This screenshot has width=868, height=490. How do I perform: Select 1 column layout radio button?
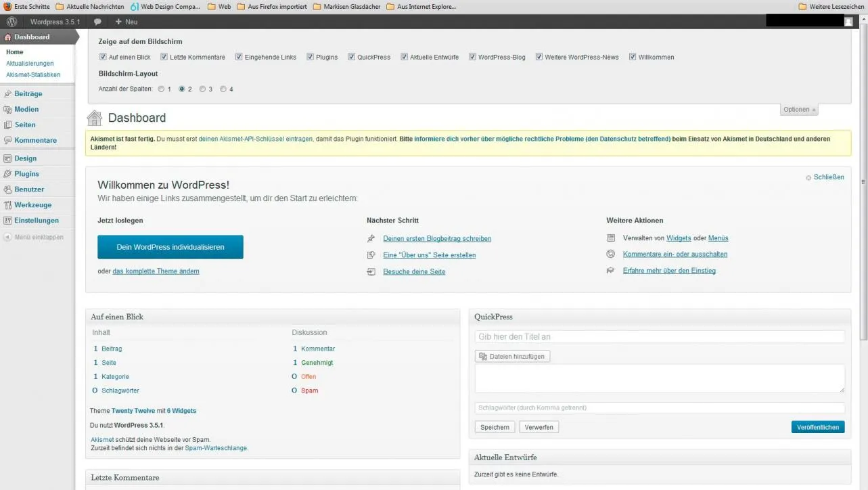(161, 89)
